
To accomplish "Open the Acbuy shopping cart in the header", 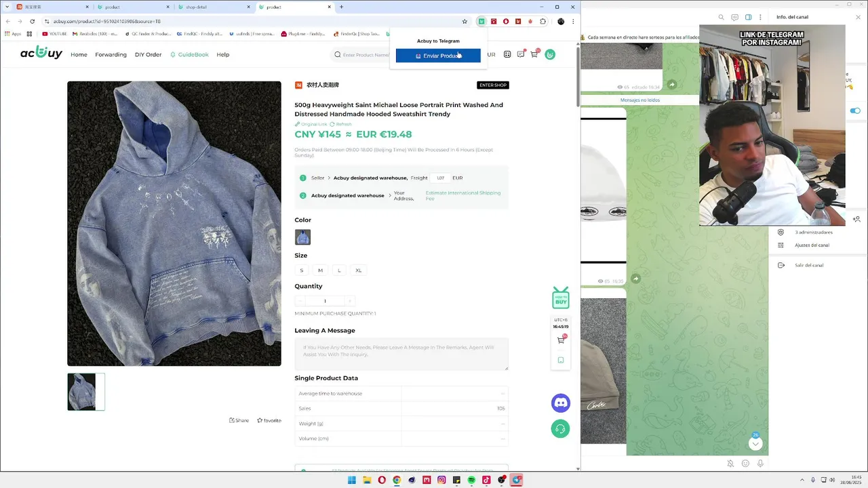I will [x=534, y=54].
